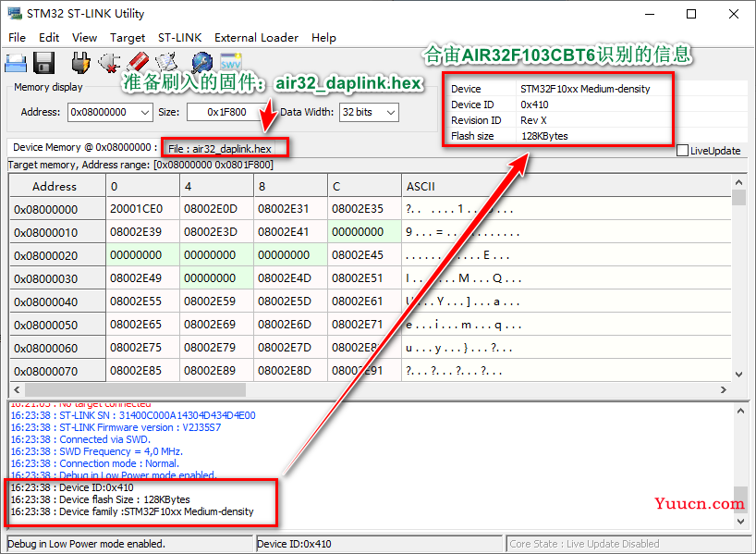756x554 pixels.
Task: Expand the Address combo box dropdown
Action: click(145, 113)
